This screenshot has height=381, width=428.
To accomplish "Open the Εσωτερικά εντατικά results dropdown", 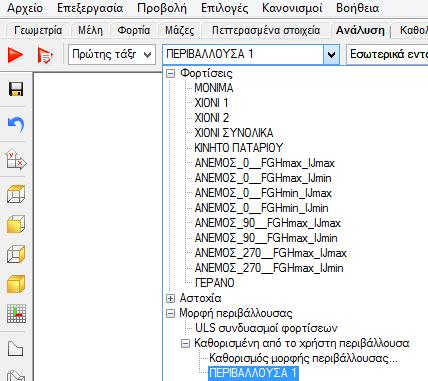I will click(x=387, y=54).
